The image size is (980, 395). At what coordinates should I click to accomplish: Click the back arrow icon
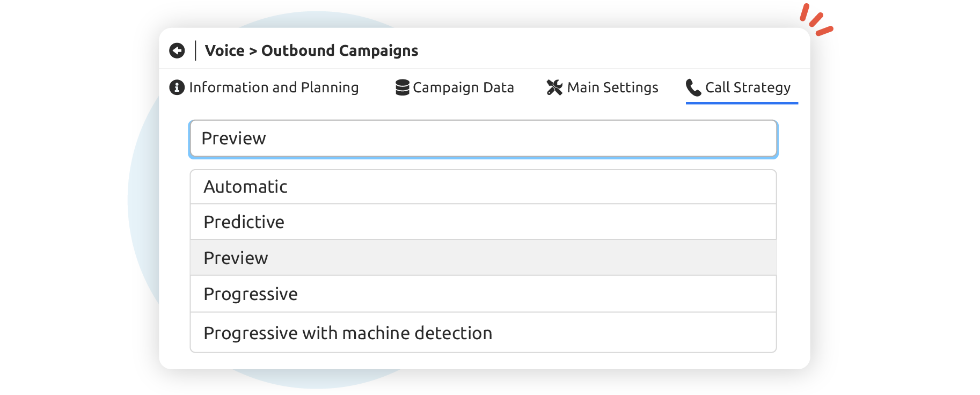(x=177, y=50)
